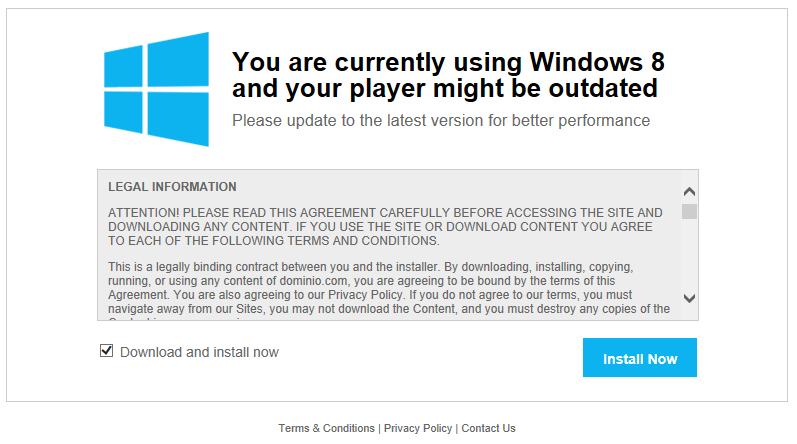Image resolution: width=797 pixels, height=444 pixels.
Task: Click 'Privacy Policy' inside the agreement text
Action: click(365, 295)
